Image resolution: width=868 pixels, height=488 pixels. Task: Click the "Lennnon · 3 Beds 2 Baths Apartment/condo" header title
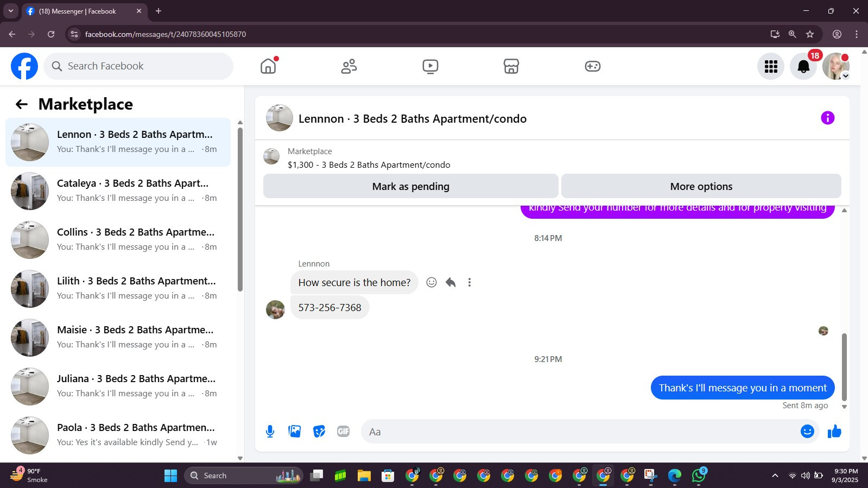(413, 119)
